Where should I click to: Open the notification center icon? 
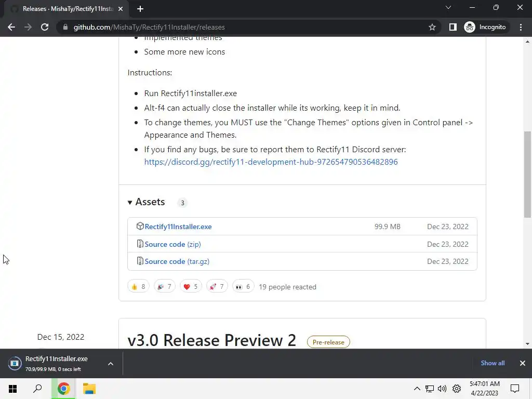coord(515,389)
